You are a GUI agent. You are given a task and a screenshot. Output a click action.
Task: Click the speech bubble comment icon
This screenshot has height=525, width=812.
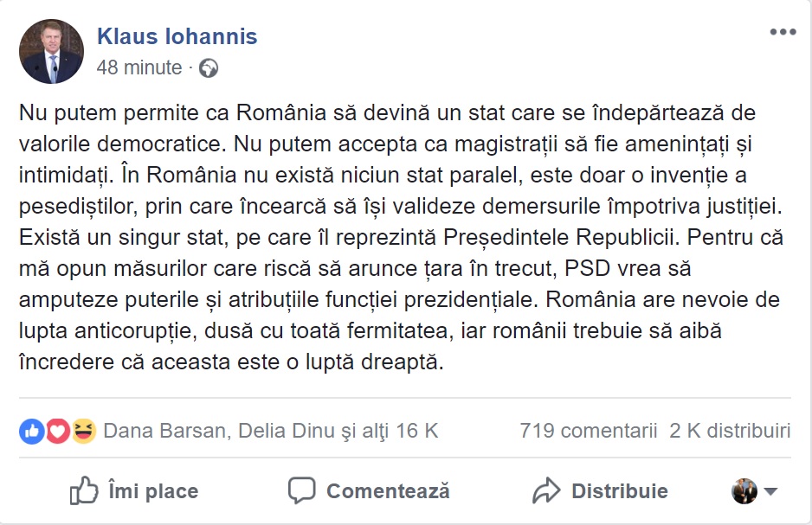coord(301,491)
